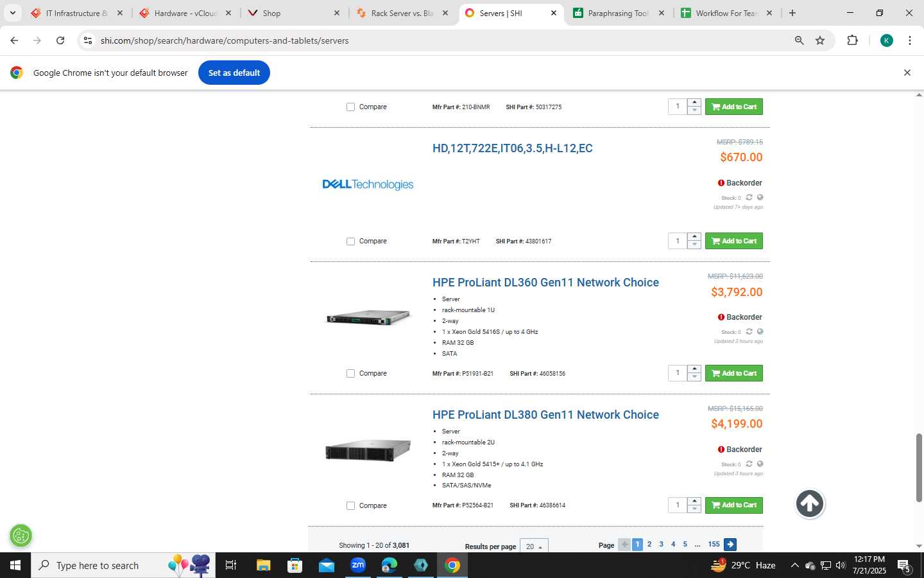Decrease quantity for DL360 Gen11
Image resolution: width=924 pixels, height=578 pixels.
pos(694,377)
